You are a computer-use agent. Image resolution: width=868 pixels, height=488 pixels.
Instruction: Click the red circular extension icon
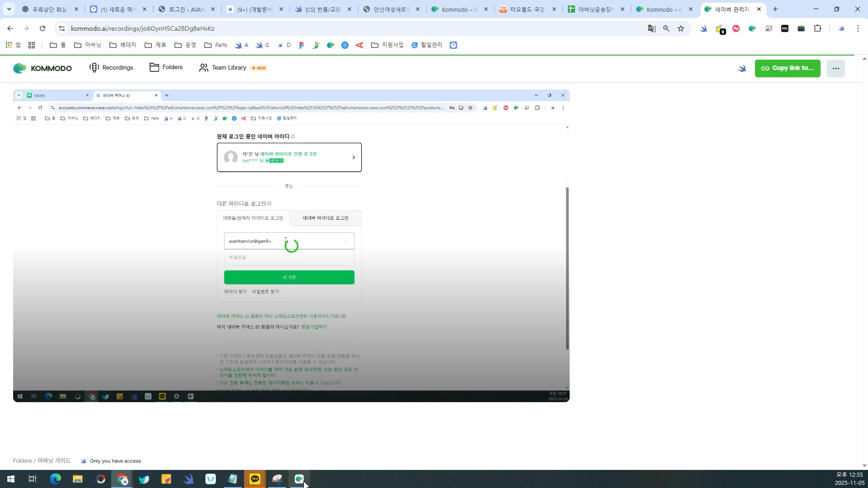[736, 28]
